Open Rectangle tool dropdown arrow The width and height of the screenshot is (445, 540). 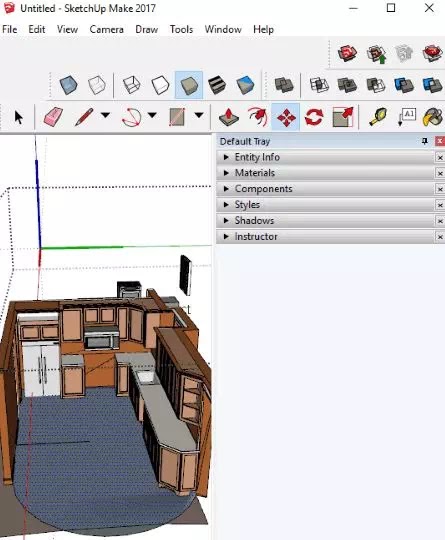(199, 115)
